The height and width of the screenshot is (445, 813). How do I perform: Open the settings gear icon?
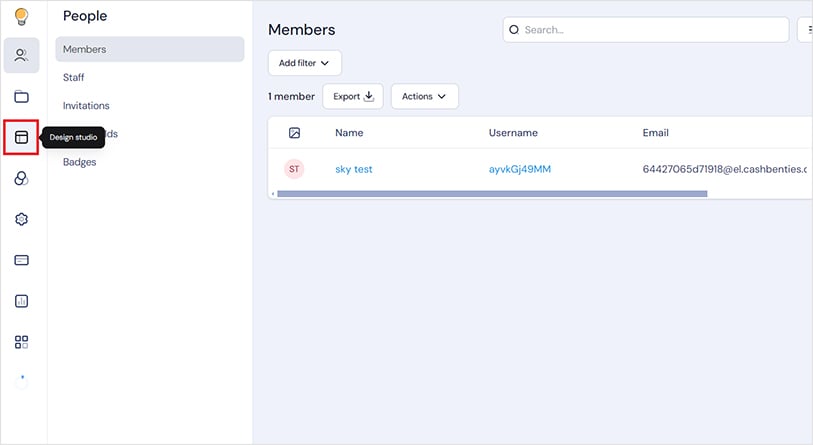point(21,219)
